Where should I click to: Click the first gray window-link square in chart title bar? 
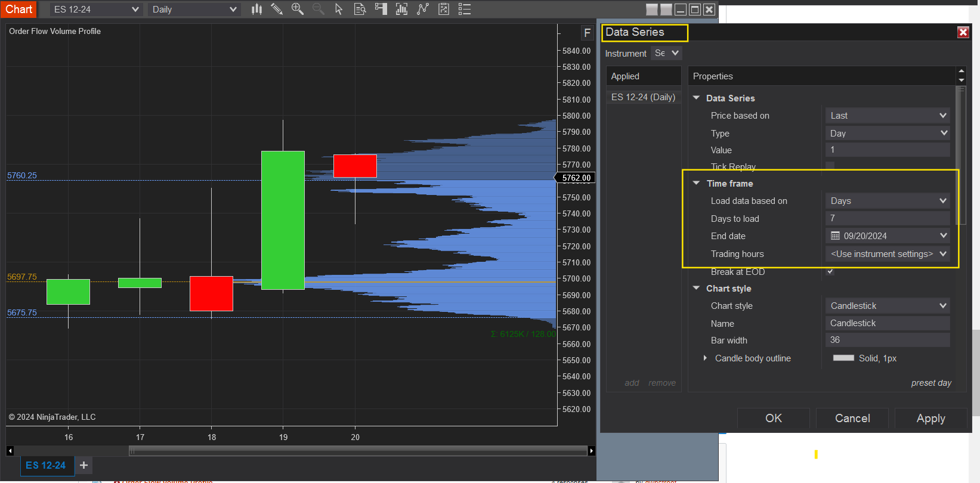click(652, 10)
